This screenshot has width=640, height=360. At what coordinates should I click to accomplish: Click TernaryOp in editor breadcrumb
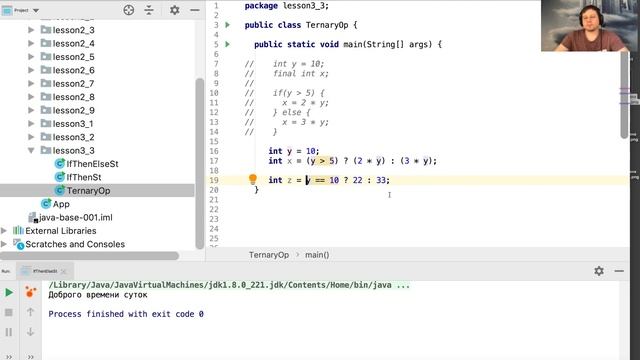269,255
